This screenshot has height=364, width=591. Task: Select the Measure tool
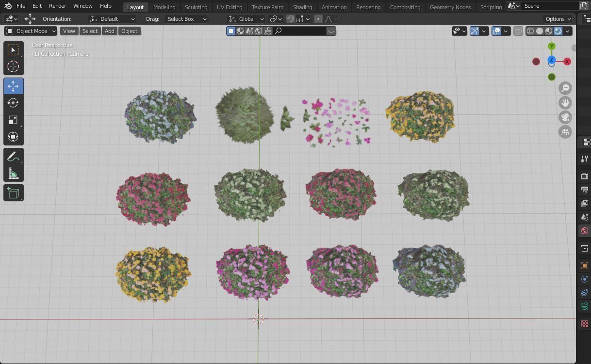coord(13,174)
